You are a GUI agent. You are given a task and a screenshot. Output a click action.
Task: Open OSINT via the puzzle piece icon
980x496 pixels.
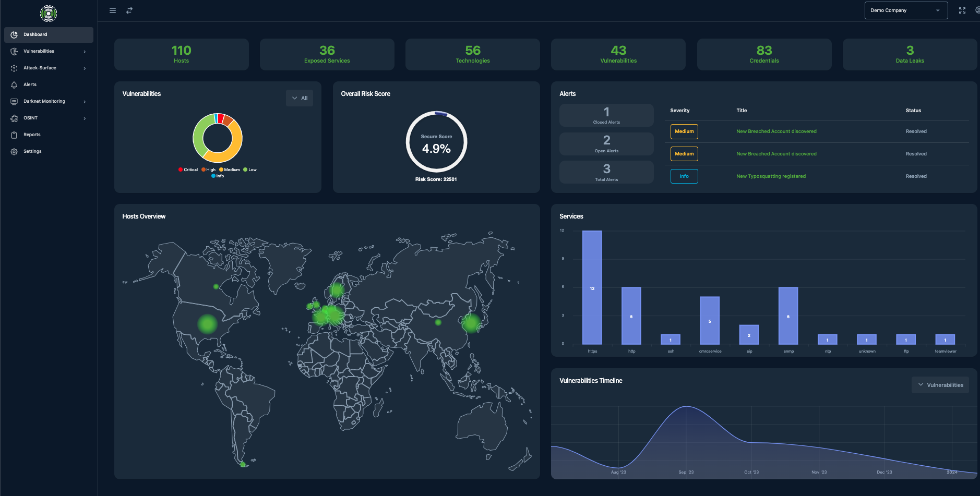click(14, 118)
